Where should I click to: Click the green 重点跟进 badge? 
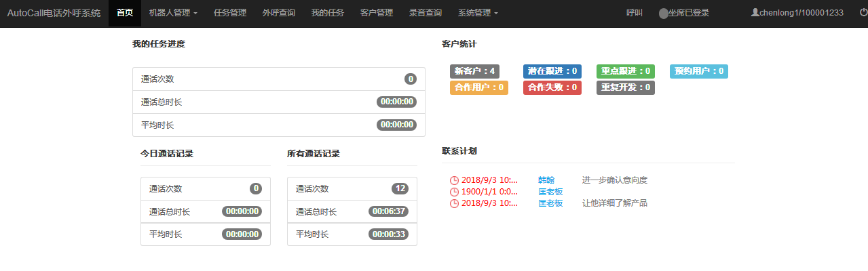[625, 71]
